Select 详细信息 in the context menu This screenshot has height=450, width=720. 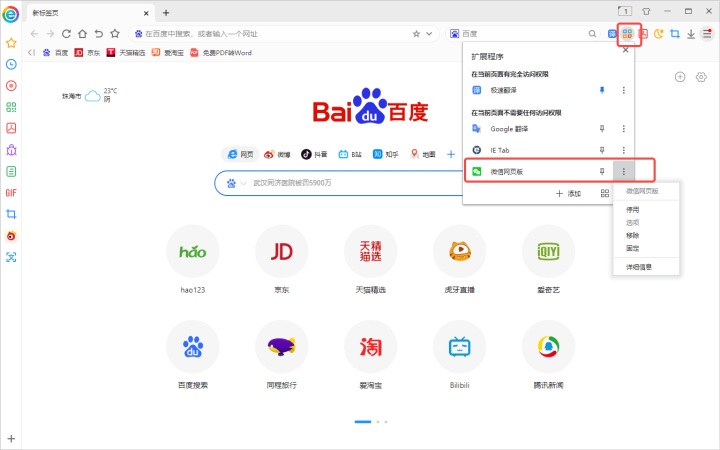(x=639, y=267)
